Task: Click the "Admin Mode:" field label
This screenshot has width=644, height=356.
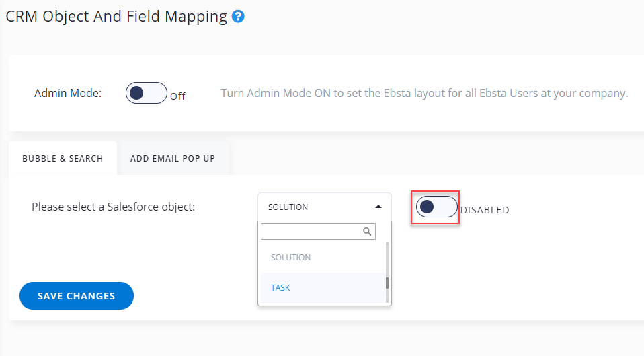Action: [68, 93]
